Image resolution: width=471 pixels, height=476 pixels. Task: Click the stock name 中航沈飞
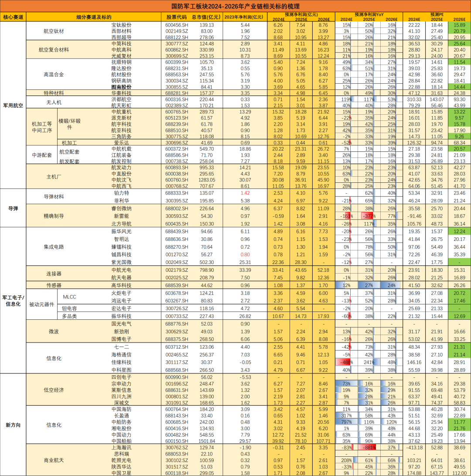pos(121,180)
